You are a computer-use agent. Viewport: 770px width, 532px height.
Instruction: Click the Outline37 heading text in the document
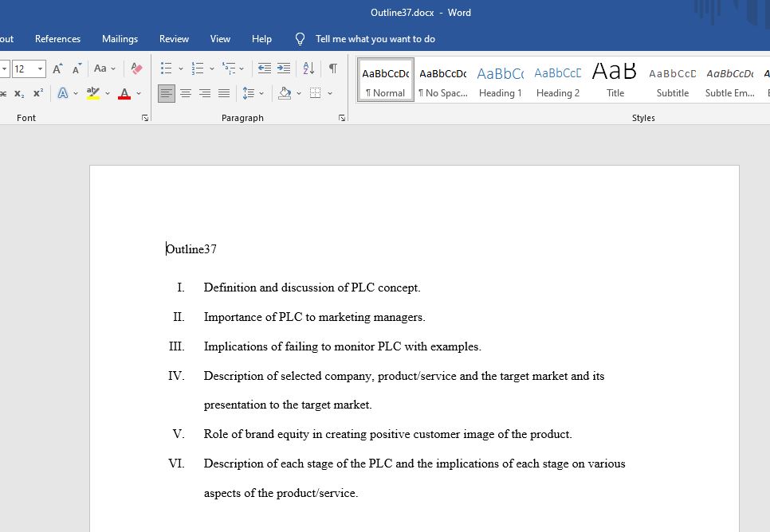point(191,249)
